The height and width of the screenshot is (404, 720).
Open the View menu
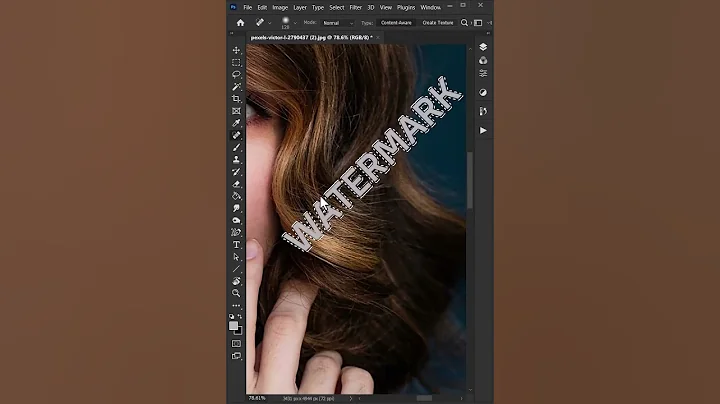tap(386, 7)
